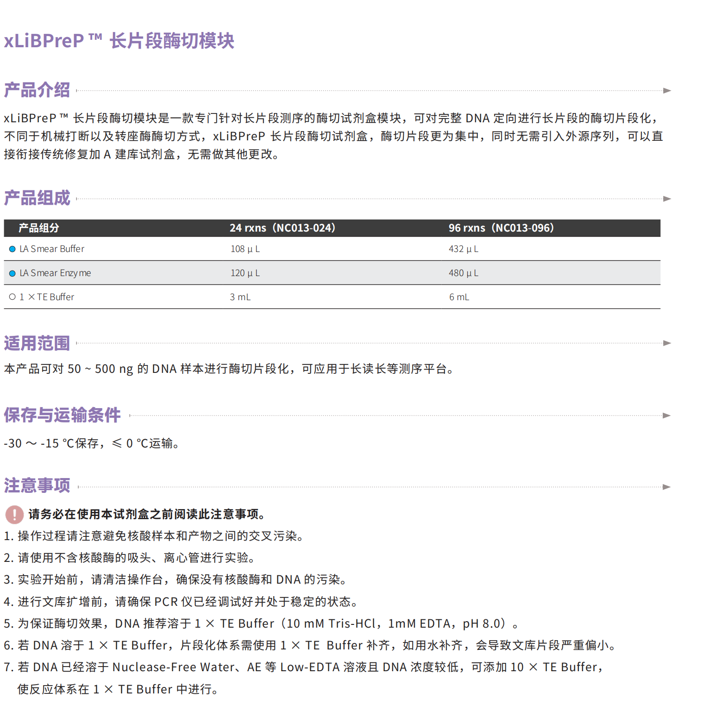Viewport: 728px width, 724px height.
Task: Click the 产品介绍 section heading
Action: pos(37,90)
